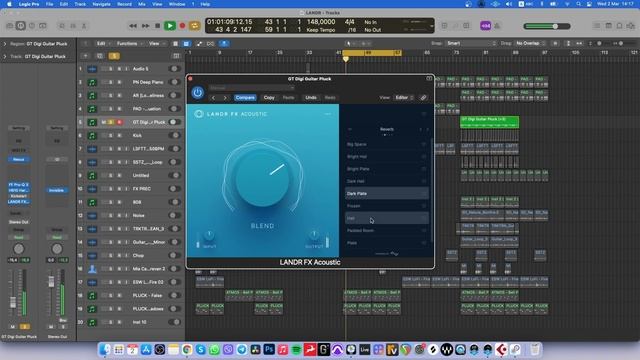Screen dimensions: 640x360
Task: Click the Spotify icon in the Dock
Action: 296,349
